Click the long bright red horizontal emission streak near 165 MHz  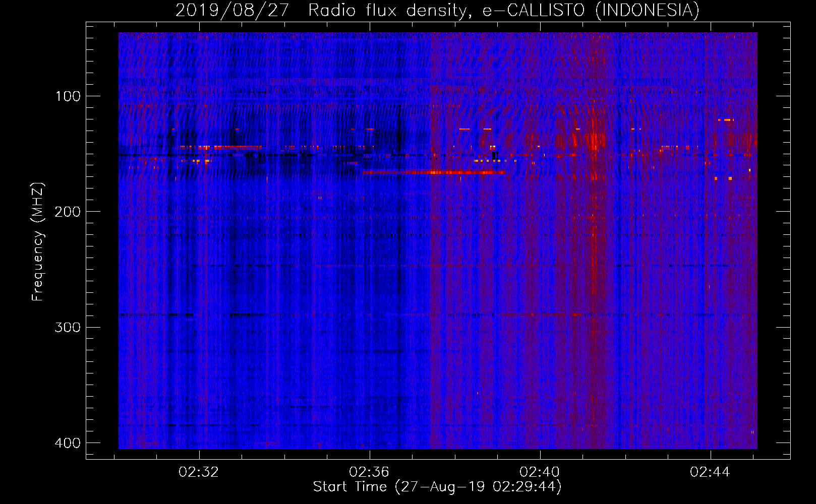(x=434, y=172)
